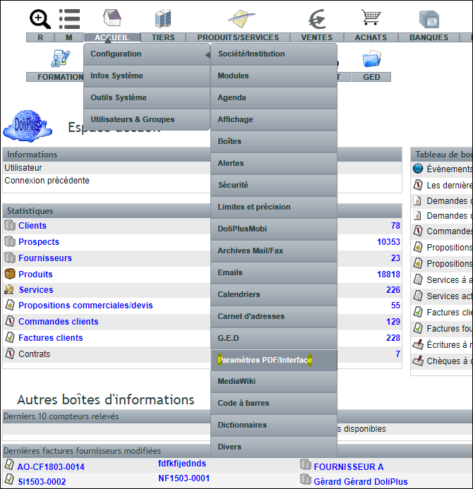Follow the Factures clients link

pyautogui.click(x=50, y=338)
